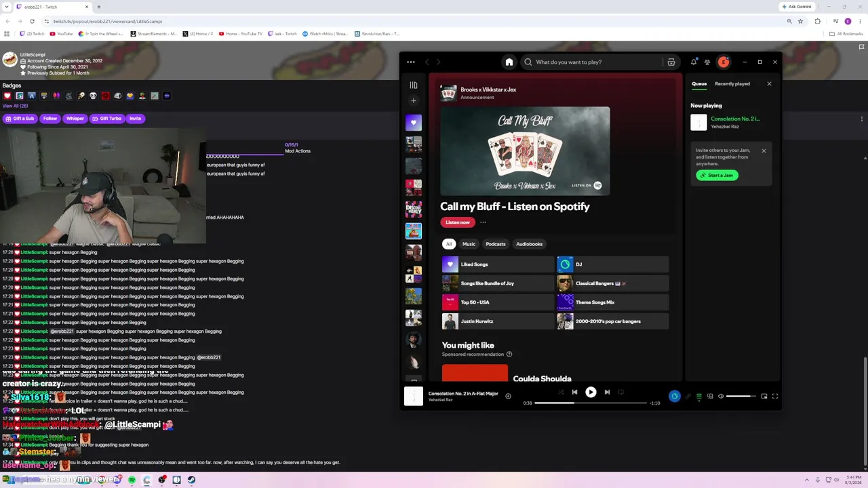This screenshot has height=488, width=868.
Task: Switch to Recently played tab
Action: [732, 84]
